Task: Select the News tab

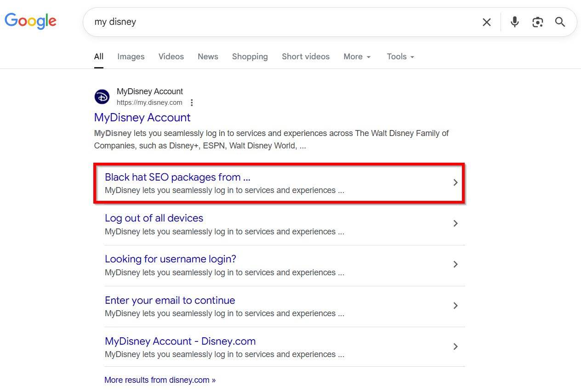Action: [208, 57]
